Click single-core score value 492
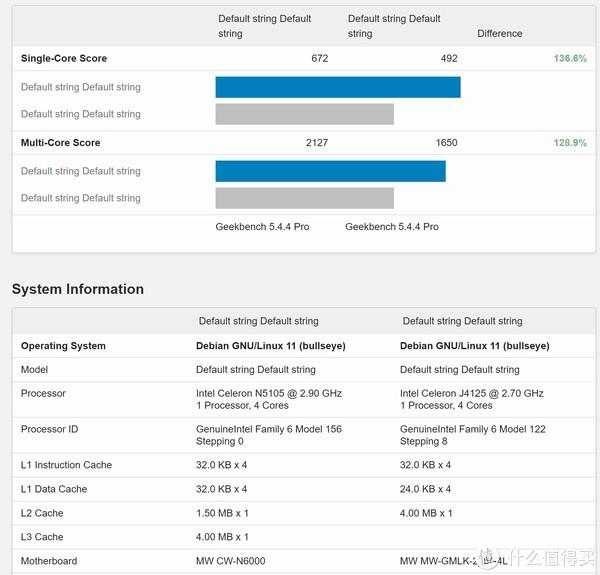 (x=449, y=59)
